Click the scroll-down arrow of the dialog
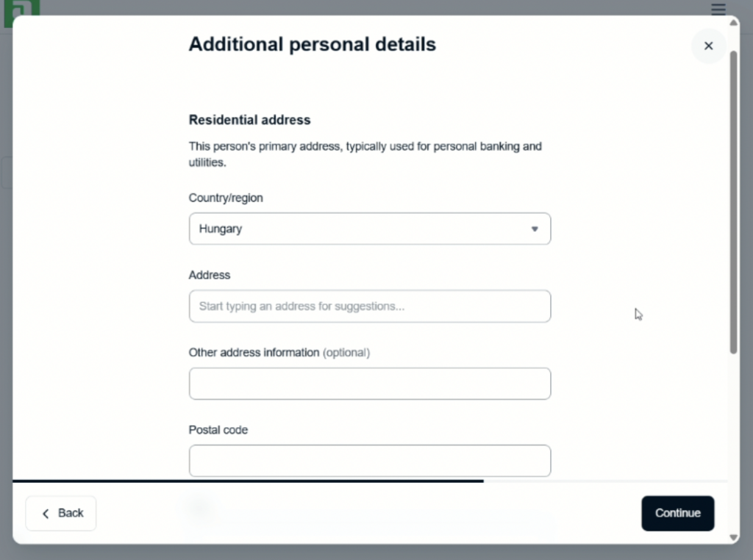The width and height of the screenshot is (753, 560). (733, 537)
